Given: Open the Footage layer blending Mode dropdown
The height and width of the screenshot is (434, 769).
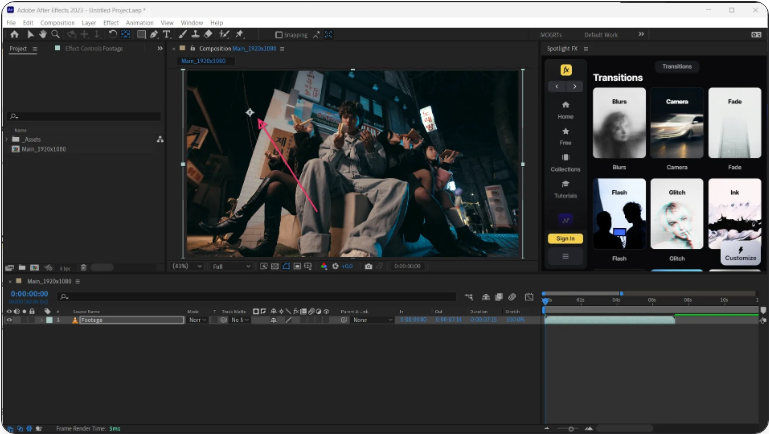Looking at the screenshot, I should (x=197, y=320).
